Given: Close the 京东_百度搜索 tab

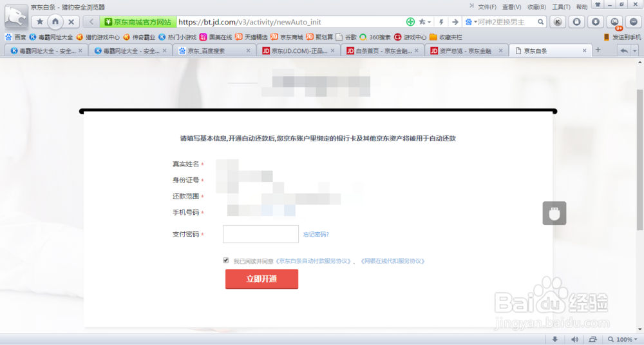Looking at the screenshot, I should pyautogui.click(x=248, y=50).
